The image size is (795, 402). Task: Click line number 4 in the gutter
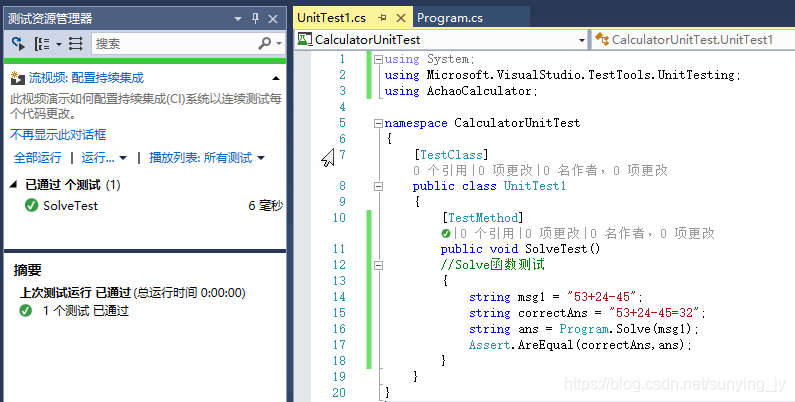(x=342, y=107)
